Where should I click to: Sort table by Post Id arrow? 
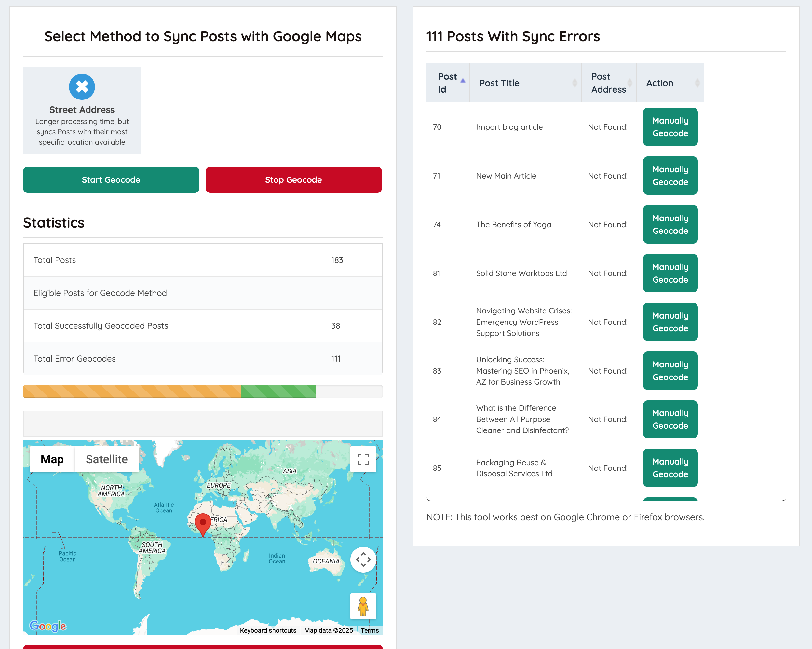(x=463, y=81)
